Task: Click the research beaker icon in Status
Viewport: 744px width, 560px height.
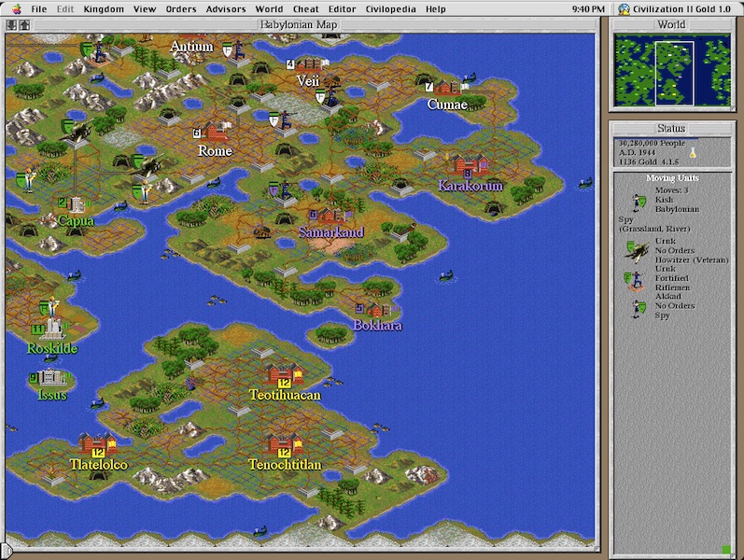Action: click(x=693, y=152)
